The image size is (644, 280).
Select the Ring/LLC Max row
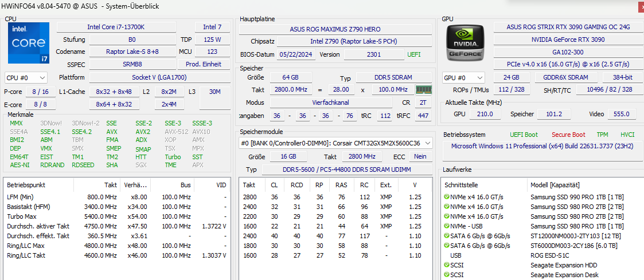click(x=116, y=246)
